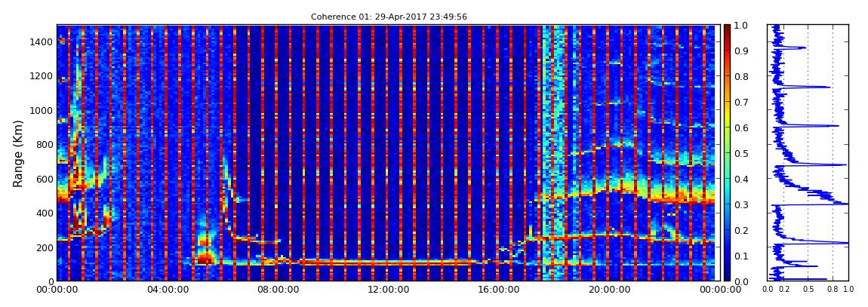Click the 800 range axis tick label
The width and height of the screenshot is (868, 307).
[45, 144]
